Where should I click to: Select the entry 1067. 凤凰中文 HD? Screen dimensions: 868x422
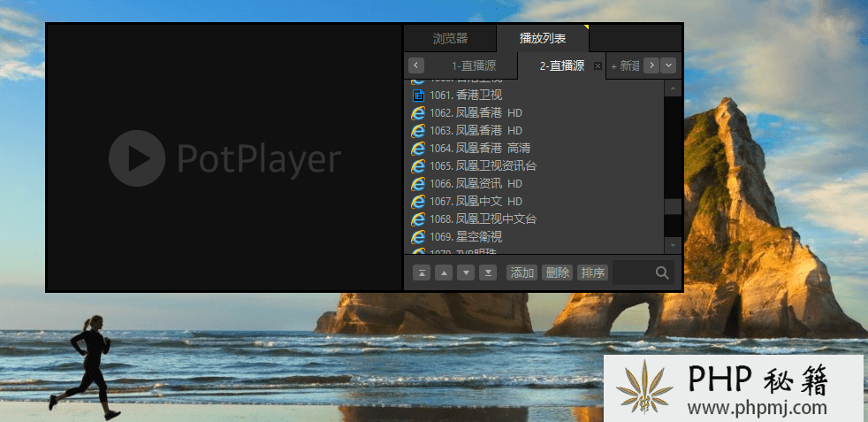(x=534, y=201)
